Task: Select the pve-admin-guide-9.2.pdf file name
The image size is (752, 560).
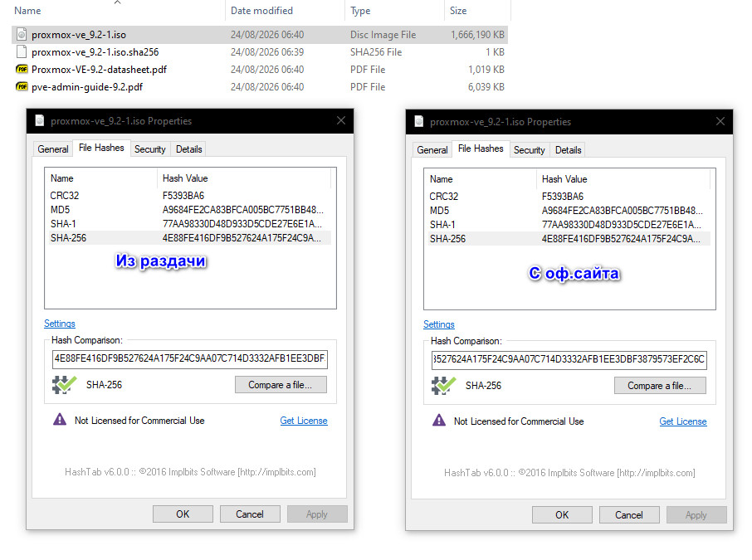Action: (x=87, y=87)
